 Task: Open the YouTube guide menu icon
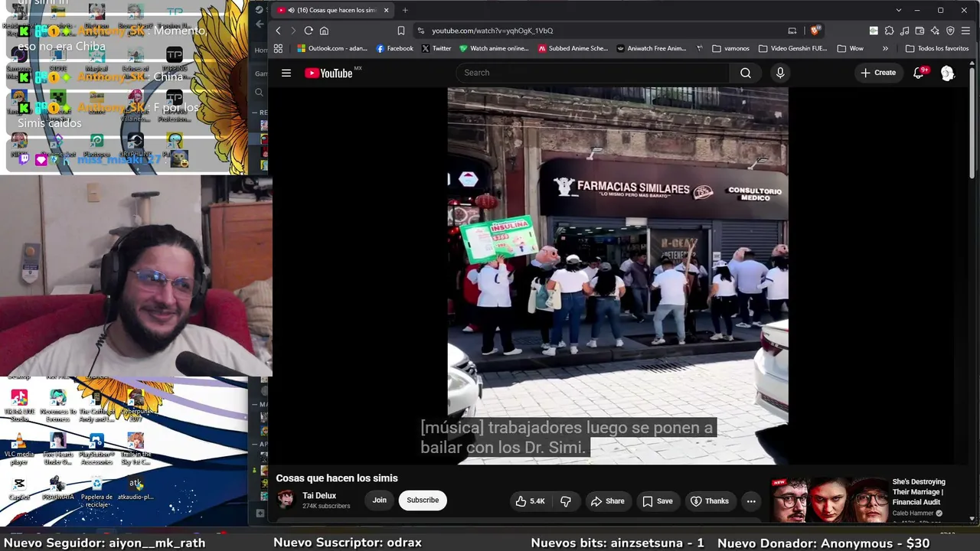point(286,73)
